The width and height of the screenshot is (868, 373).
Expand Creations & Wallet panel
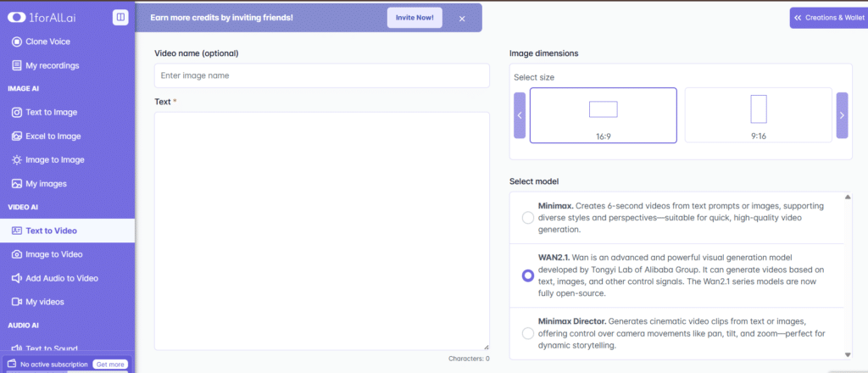[x=828, y=17]
